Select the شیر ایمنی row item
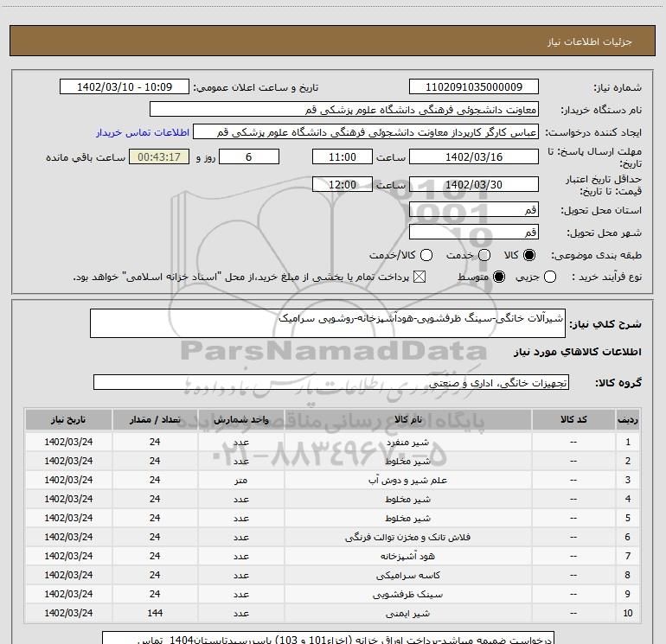The image size is (666, 644). 407,614
